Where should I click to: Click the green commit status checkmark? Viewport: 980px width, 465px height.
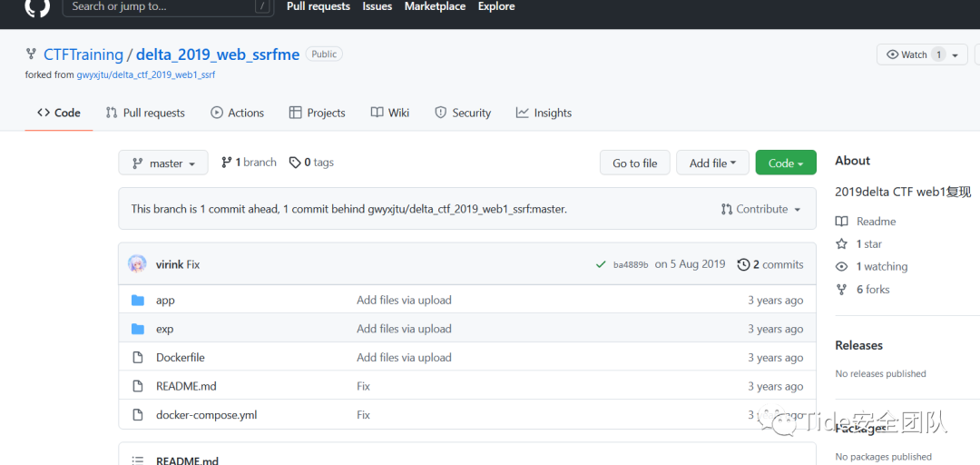[601, 264]
